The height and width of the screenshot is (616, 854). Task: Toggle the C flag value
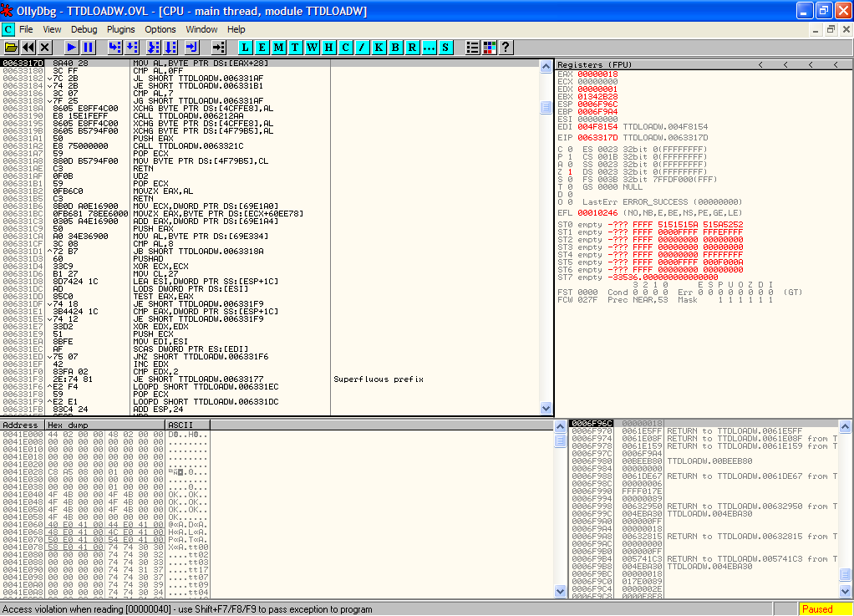(x=570, y=150)
